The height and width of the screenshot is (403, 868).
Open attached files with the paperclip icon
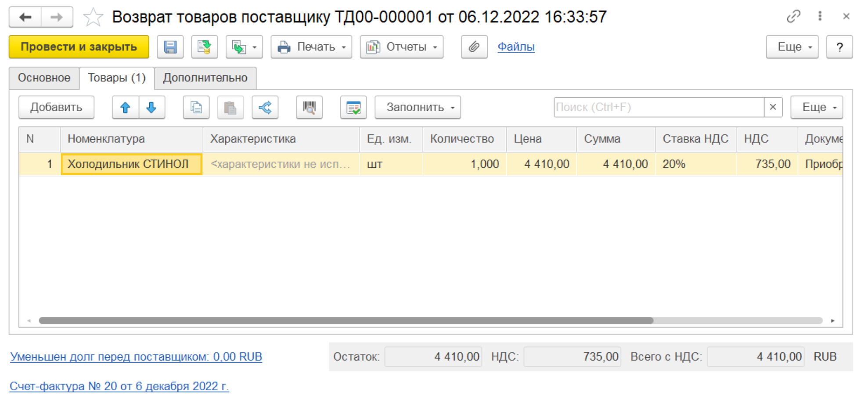click(x=474, y=47)
